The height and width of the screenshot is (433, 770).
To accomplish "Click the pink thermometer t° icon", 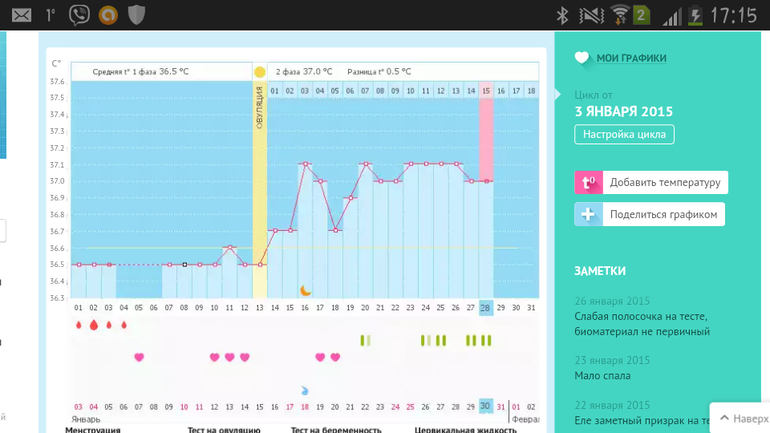I will (588, 182).
